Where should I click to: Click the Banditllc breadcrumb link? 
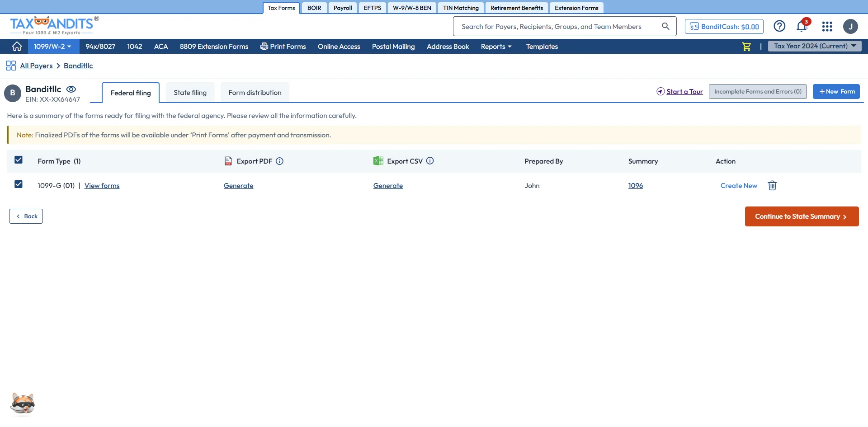78,66
